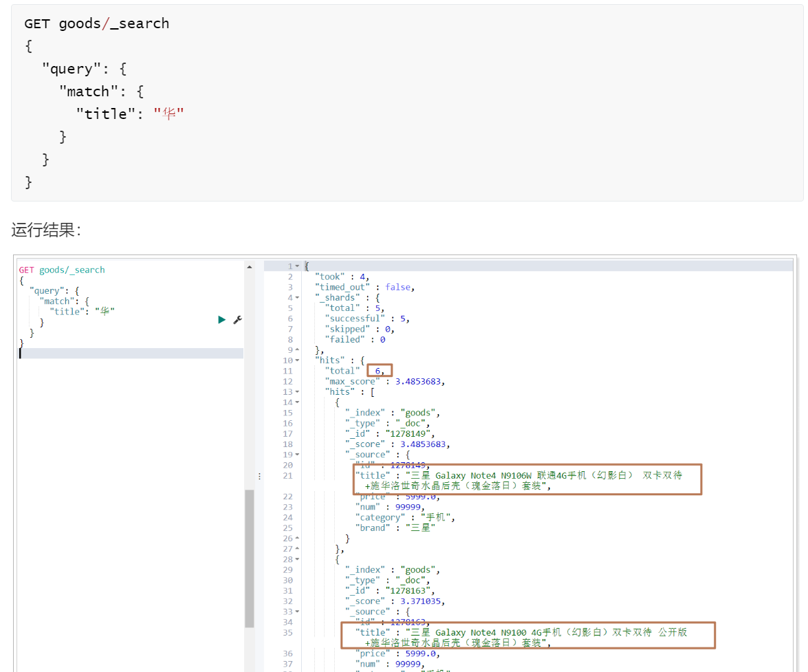
Task: Collapse the first hit object arrow at line 14
Action: coord(297,402)
